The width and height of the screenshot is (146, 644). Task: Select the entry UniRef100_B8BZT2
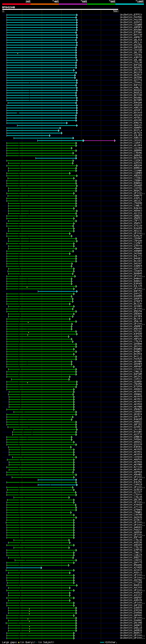coord(131,557)
